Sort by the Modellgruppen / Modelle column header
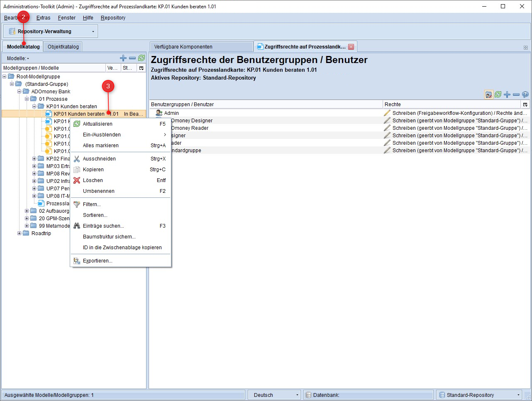 click(x=54, y=68)
